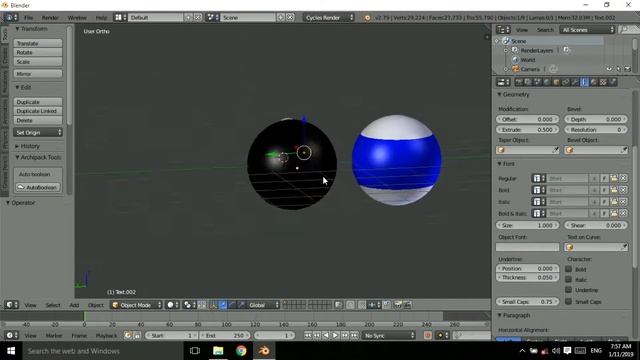Open the Constraints properties chain icon
Image resolution: width=640 pixels, height=360 pixels.
(566, 82)
